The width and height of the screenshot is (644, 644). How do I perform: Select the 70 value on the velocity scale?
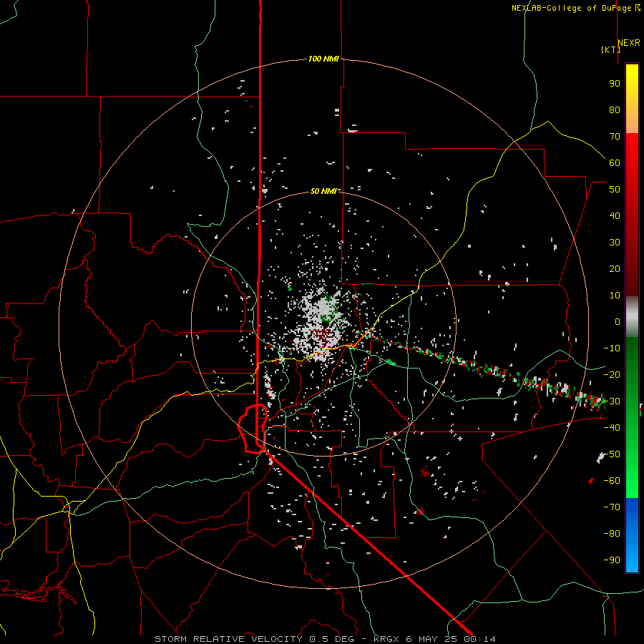click(615, 137)
